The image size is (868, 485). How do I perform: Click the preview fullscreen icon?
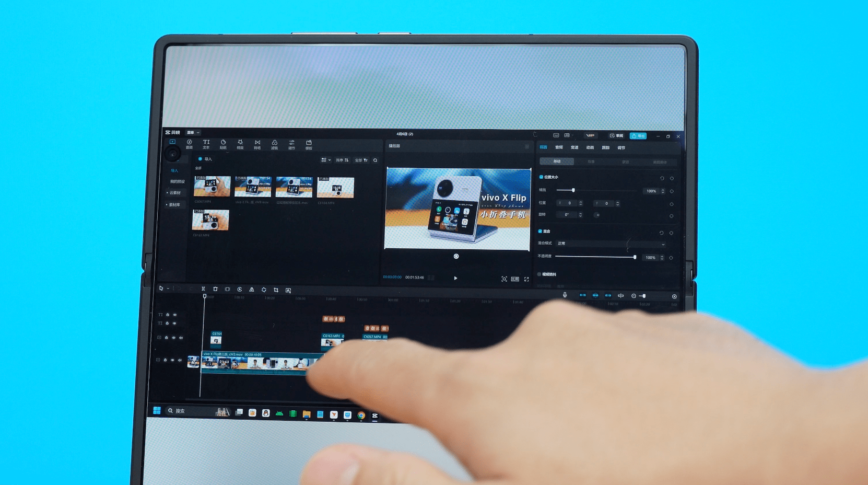[526, 279]
